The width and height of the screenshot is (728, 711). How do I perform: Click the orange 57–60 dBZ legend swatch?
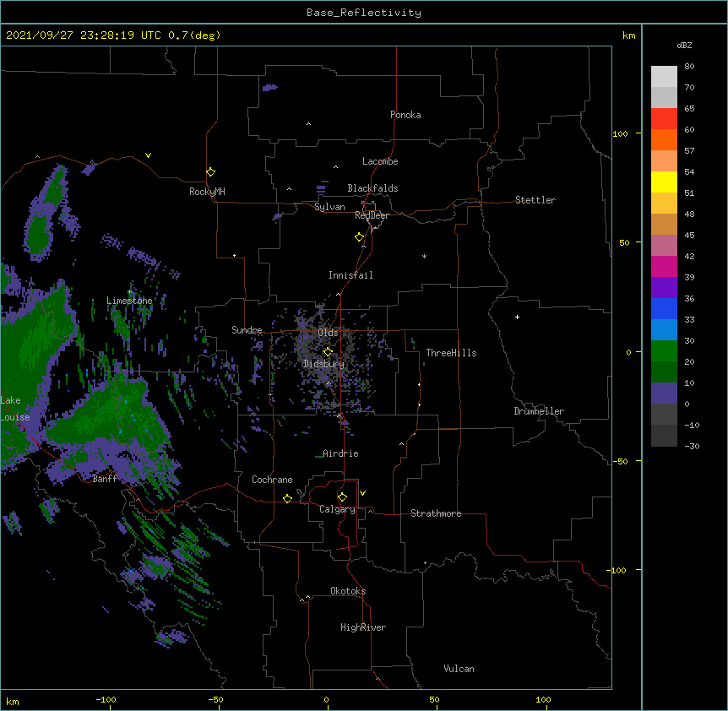pyautogui.click(x=664, y=139)
